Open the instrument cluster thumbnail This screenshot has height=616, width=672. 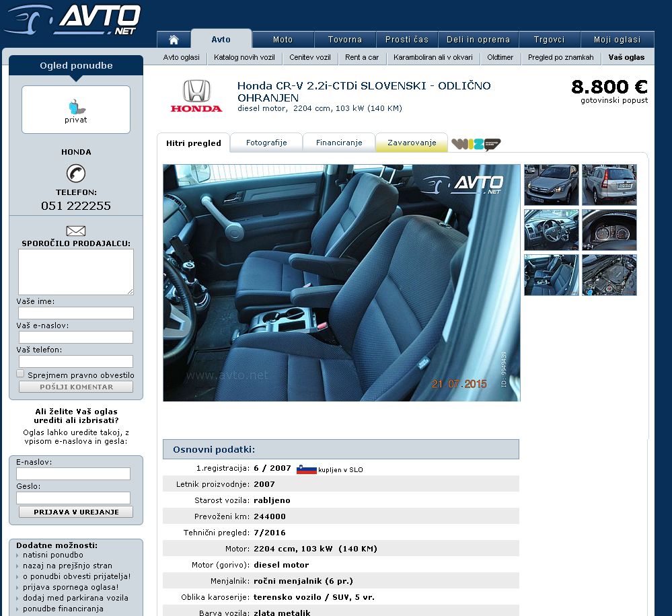(609, 230)
